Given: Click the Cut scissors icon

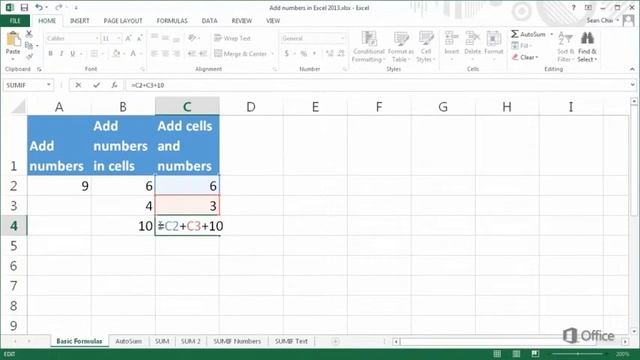Looking at the screenshot, I should [x=29, y=34].
